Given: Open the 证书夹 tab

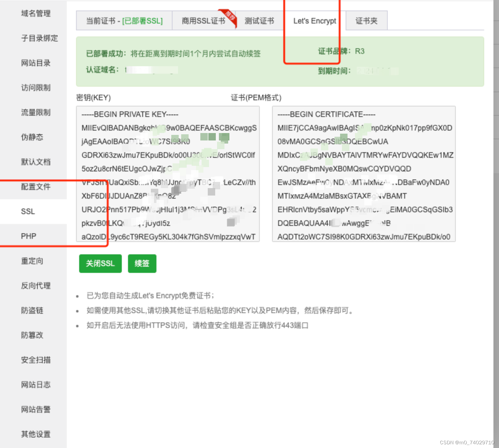Looking at the screenshot, I should [x=366, y=21].
